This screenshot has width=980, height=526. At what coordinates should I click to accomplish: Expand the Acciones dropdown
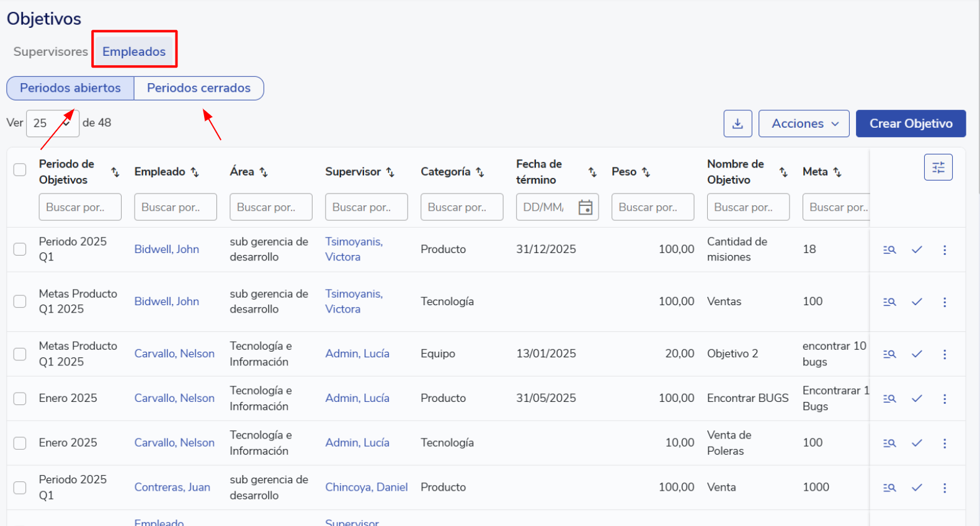click(804, 123)
